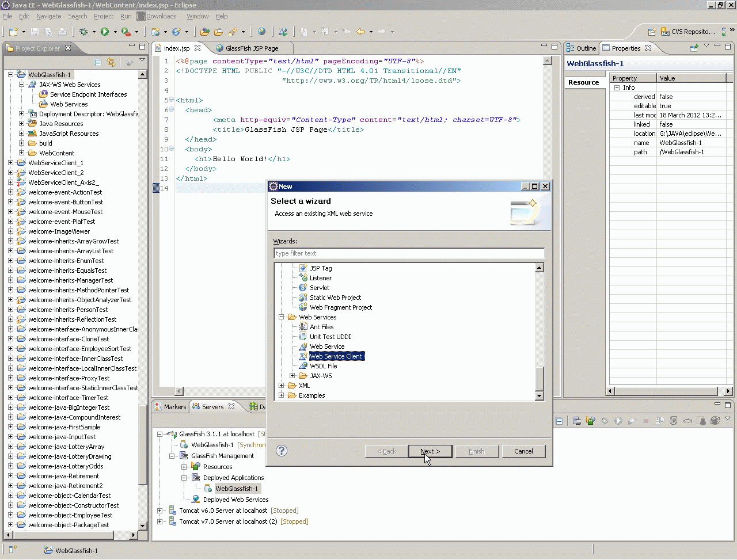Expand the WebContent folder node
737x560 pixels.
click(x=22, y=153)
